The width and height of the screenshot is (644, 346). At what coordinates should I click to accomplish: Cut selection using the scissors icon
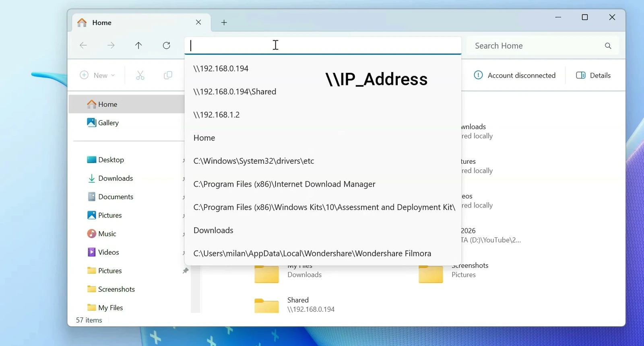[140, 75]
